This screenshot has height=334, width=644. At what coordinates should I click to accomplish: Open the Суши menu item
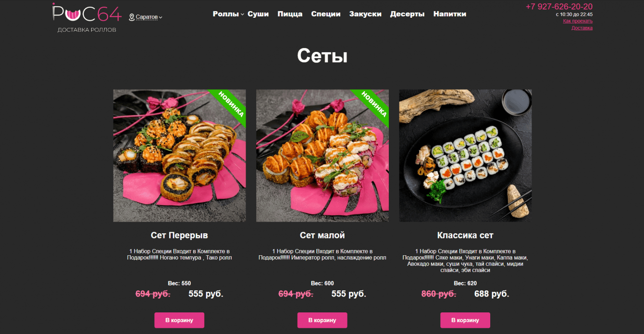click(x=258, y=14)
